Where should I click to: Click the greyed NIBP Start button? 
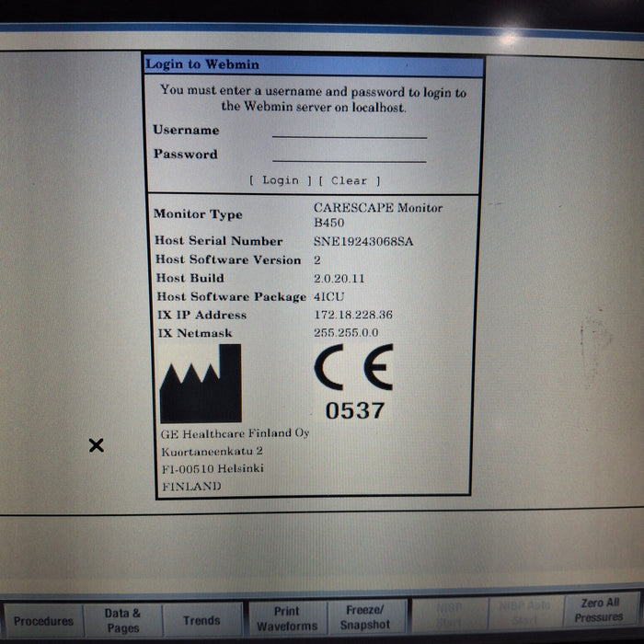tap(449, 614)
